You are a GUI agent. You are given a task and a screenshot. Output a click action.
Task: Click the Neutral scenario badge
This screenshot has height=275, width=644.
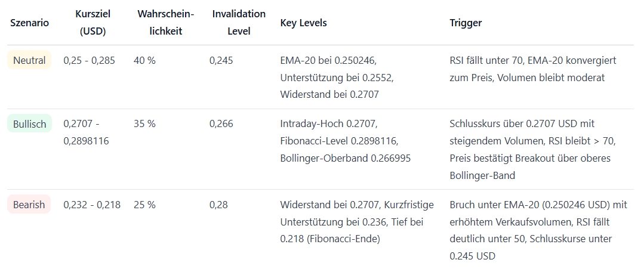(x=29, y=60)
